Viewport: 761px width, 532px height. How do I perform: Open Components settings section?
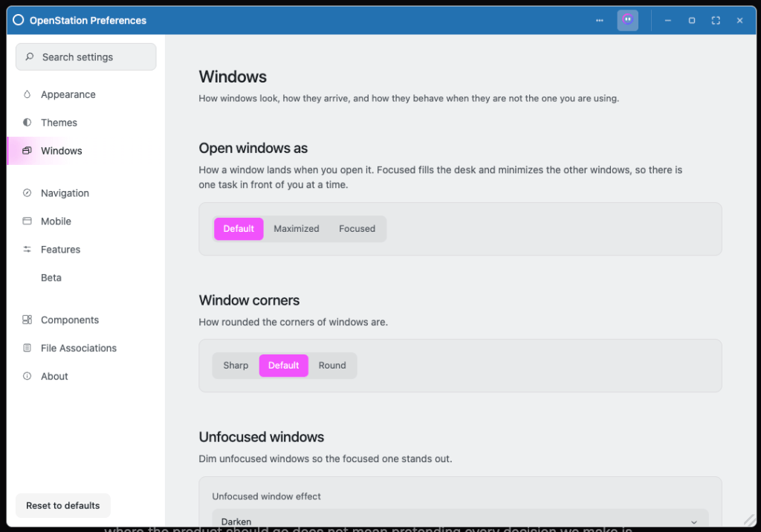click(86, 320)
